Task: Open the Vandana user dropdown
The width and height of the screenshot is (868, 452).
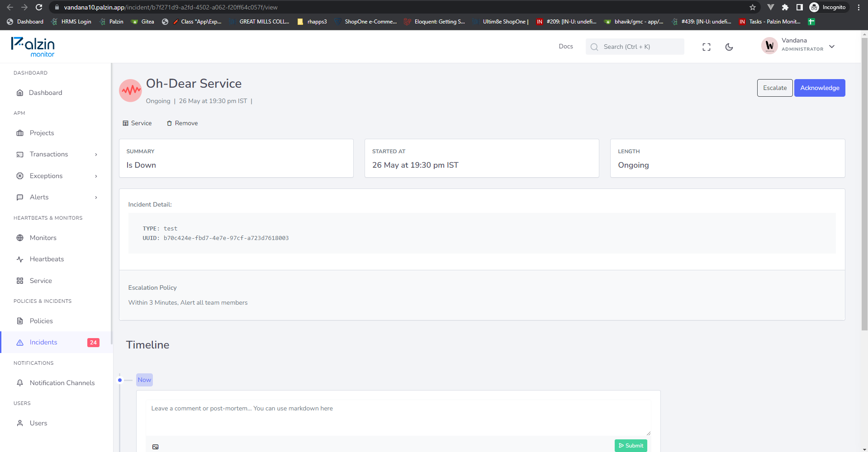Action: [x=798, y=46]
